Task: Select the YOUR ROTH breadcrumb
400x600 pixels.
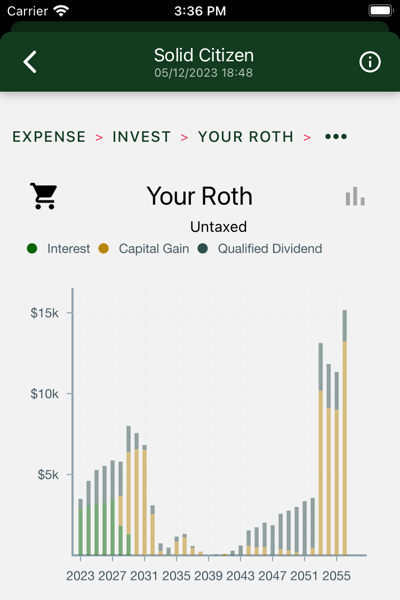Action: 246,137
